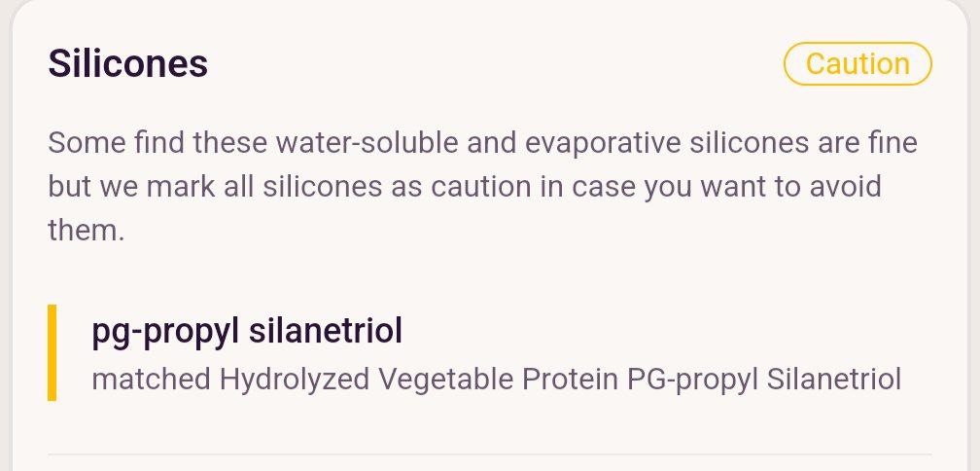Click the word 'matched' under ingredient name

pos(152,380)
